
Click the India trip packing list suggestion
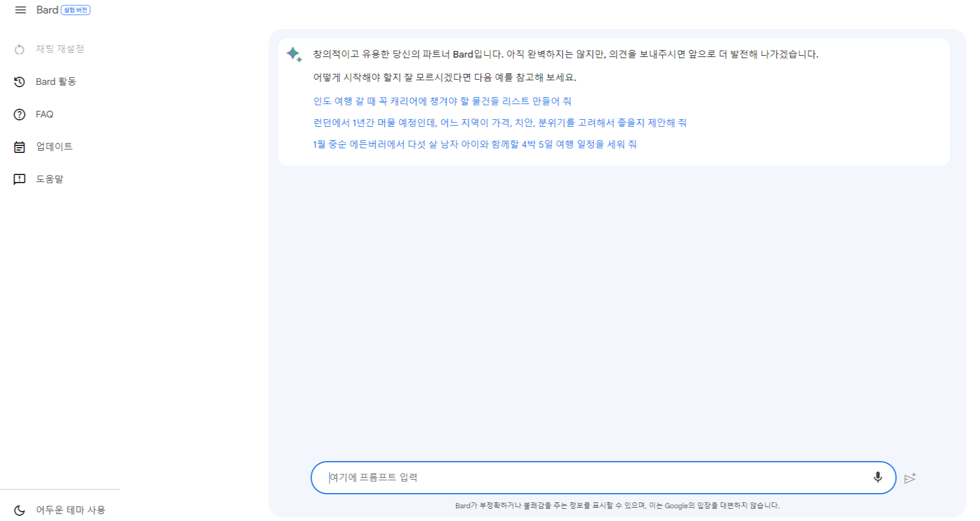click(442, 101)
